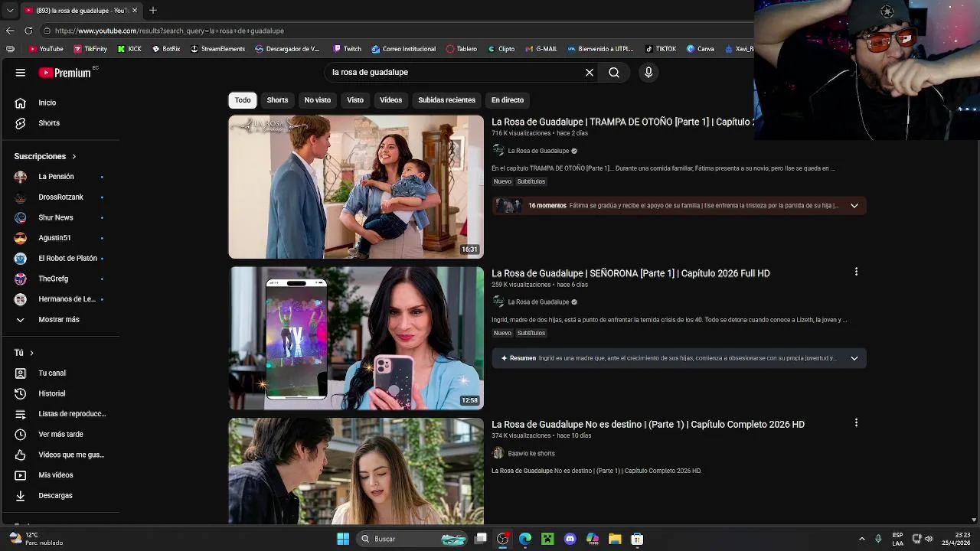The height and width of the screenshot is (551, 980).
Task: Open the 'TikFinity' bookmark
Action: (x=90, y=49)
